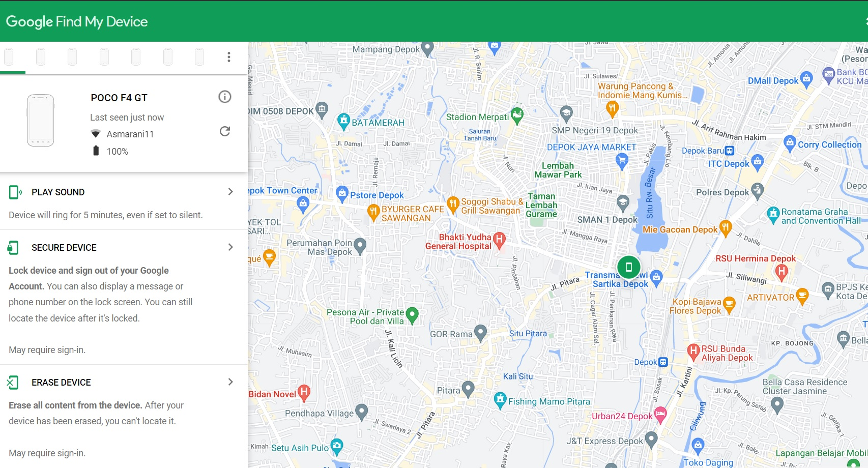Click the Mie Gacoan Depok restaurant pin
Viewport: 868px width, 468px height.
pos(726,228)
